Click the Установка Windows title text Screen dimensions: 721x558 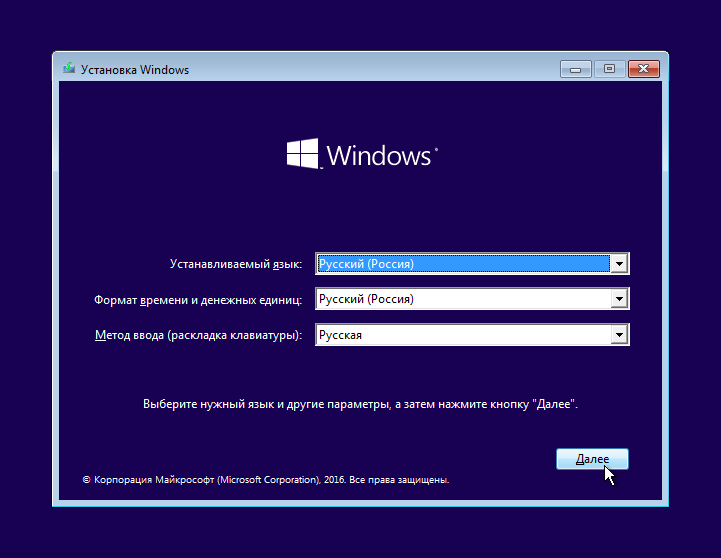point(135,70)
